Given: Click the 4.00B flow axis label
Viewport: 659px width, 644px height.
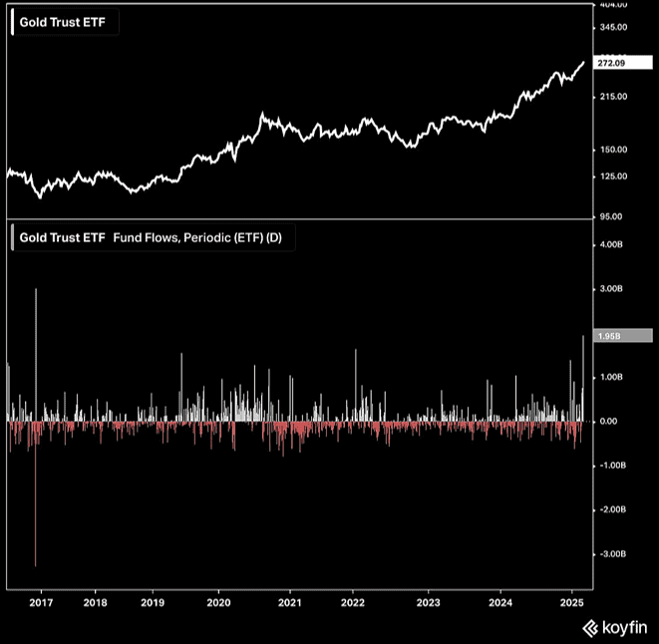Looking at the screenshot, I should (x=611, y=244).
